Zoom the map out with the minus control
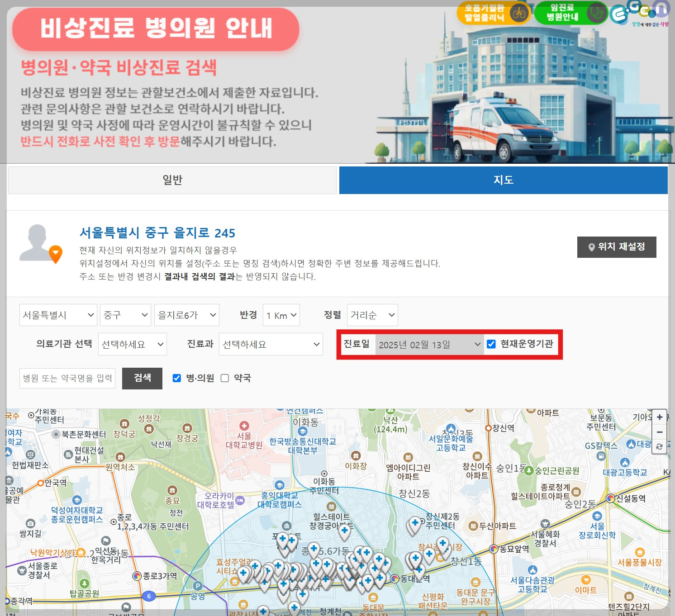The height and width of the screenshot is (616, 675). click(660, 432)
